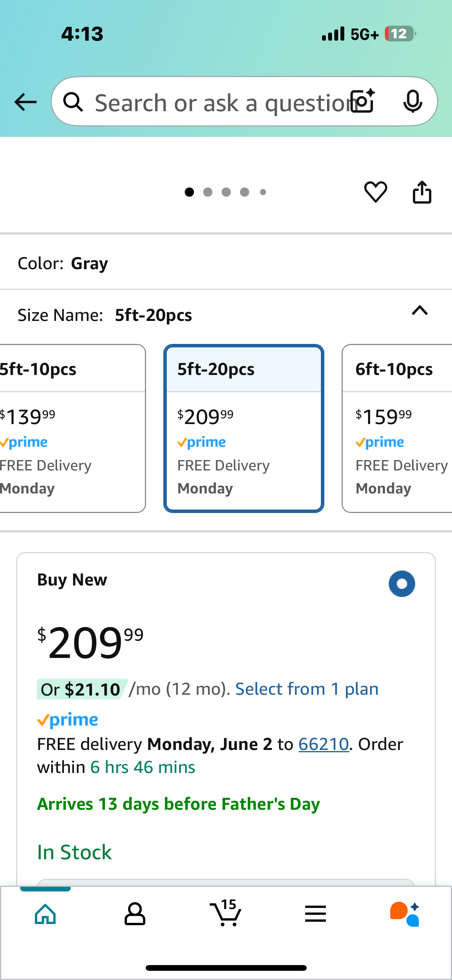Open the Color: Gray selector row
The image size is (452, 980).
pyautogui.click(x=226, y=263)
